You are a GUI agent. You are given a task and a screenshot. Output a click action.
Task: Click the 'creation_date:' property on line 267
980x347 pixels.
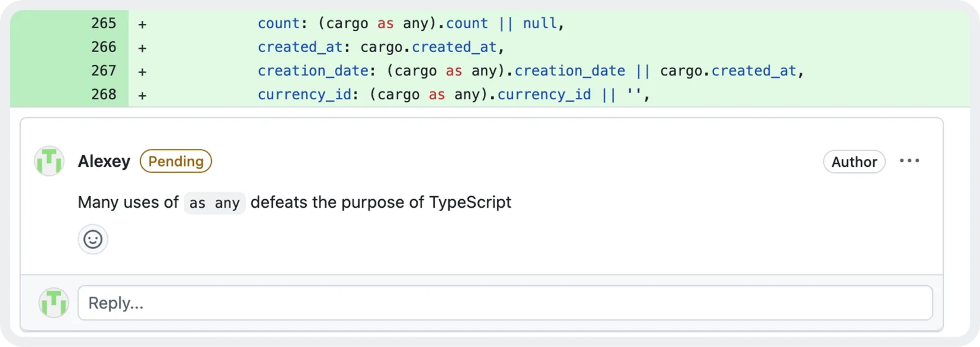317,71
